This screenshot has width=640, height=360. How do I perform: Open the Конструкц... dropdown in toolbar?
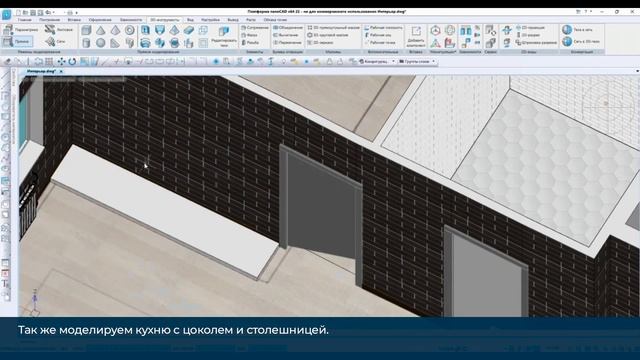pos(377,62)
